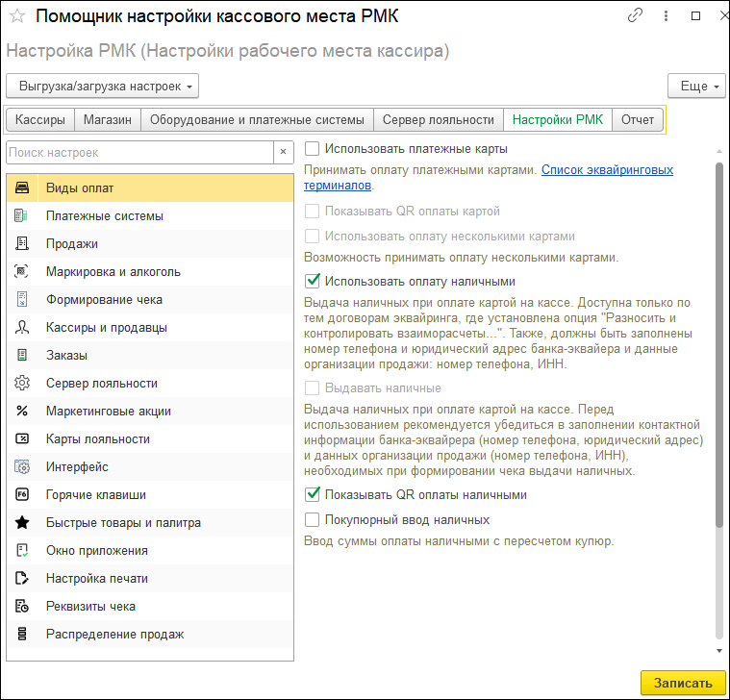Switch to the Оборудование и платежные системы tab

(256, 120)
